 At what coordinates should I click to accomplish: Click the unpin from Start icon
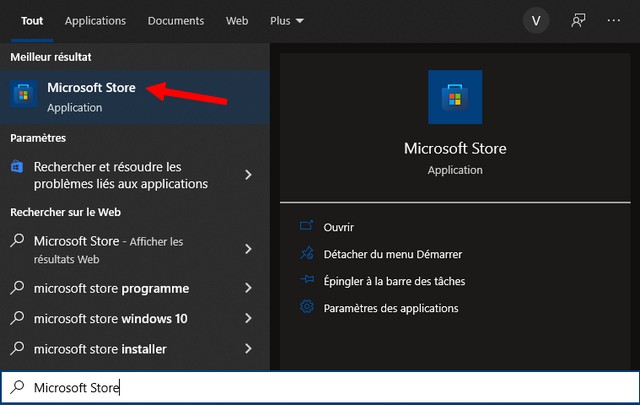tap(307, 253)
